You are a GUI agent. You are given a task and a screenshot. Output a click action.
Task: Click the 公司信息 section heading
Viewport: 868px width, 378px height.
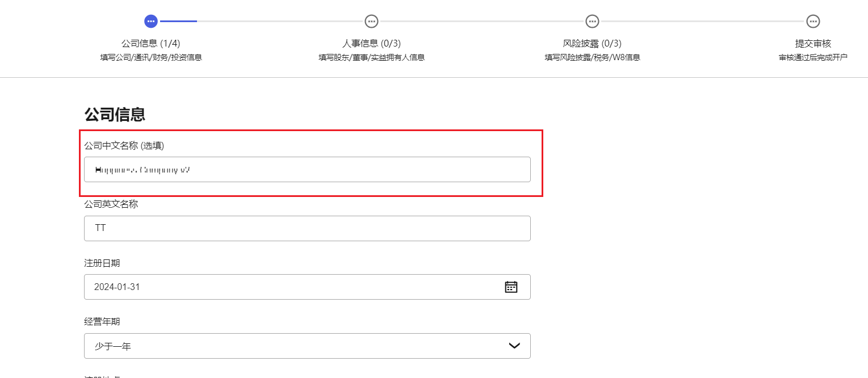click(115, 114)
